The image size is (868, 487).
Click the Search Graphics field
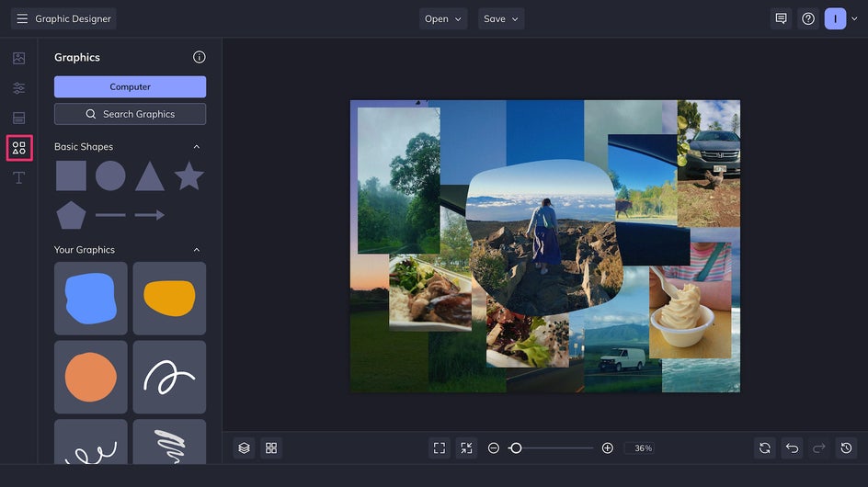(130, 114)
